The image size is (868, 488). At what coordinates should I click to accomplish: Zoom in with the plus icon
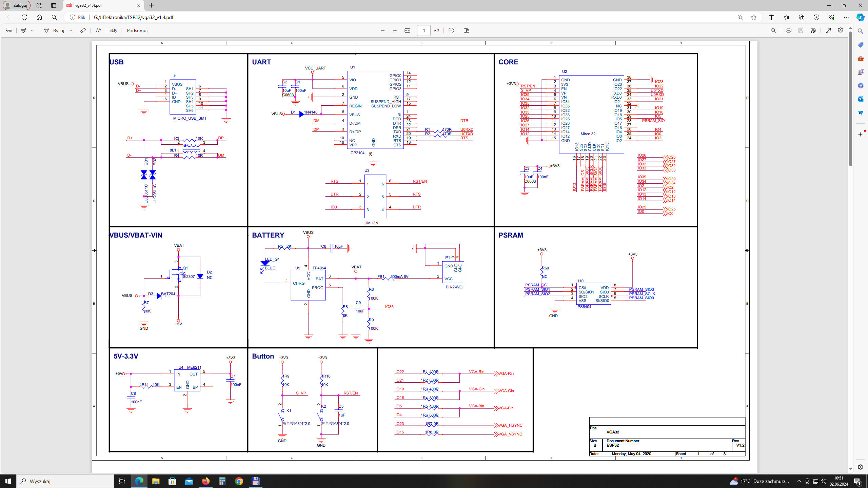click(x=395, y=30)
